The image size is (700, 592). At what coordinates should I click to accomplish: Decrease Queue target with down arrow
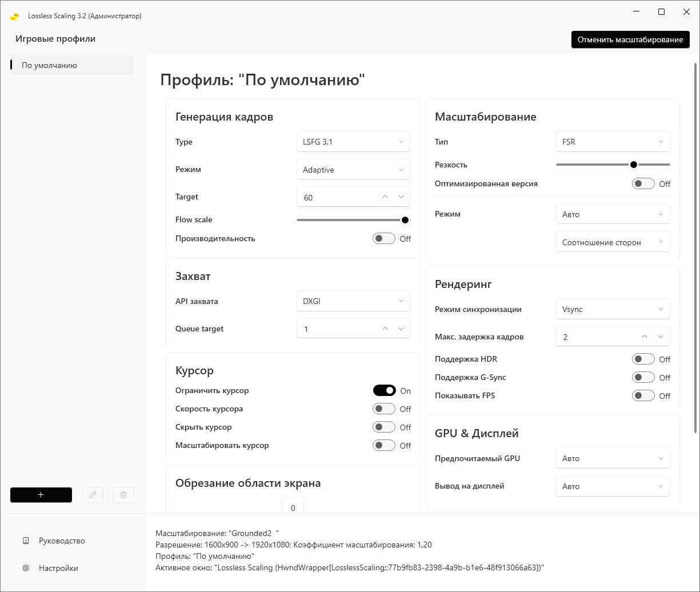[x=401, y=329]
